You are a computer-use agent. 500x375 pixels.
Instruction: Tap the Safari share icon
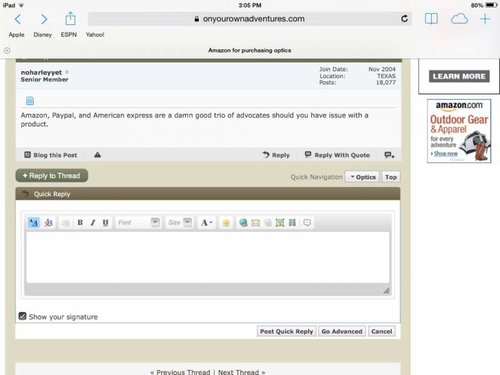point(70,19)
